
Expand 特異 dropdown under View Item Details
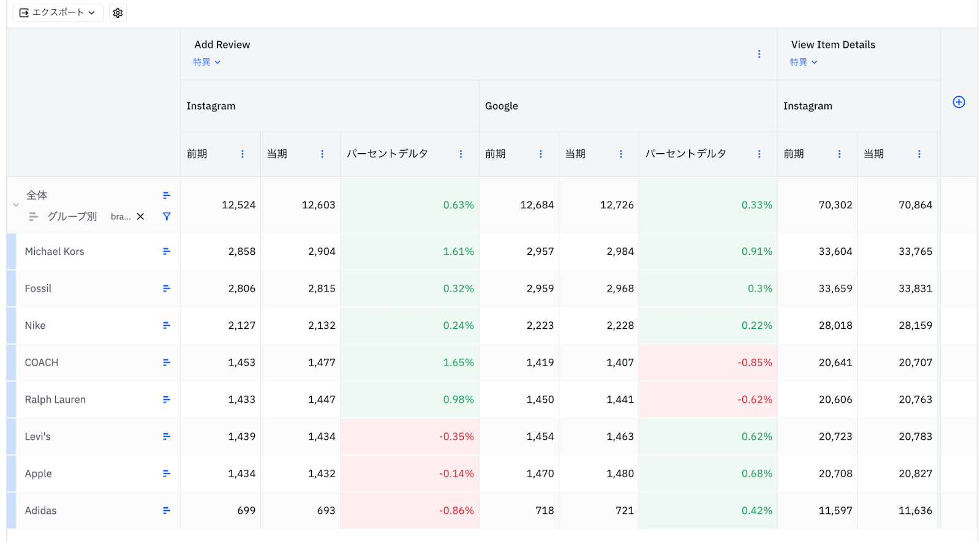click(x=803, y=62)
